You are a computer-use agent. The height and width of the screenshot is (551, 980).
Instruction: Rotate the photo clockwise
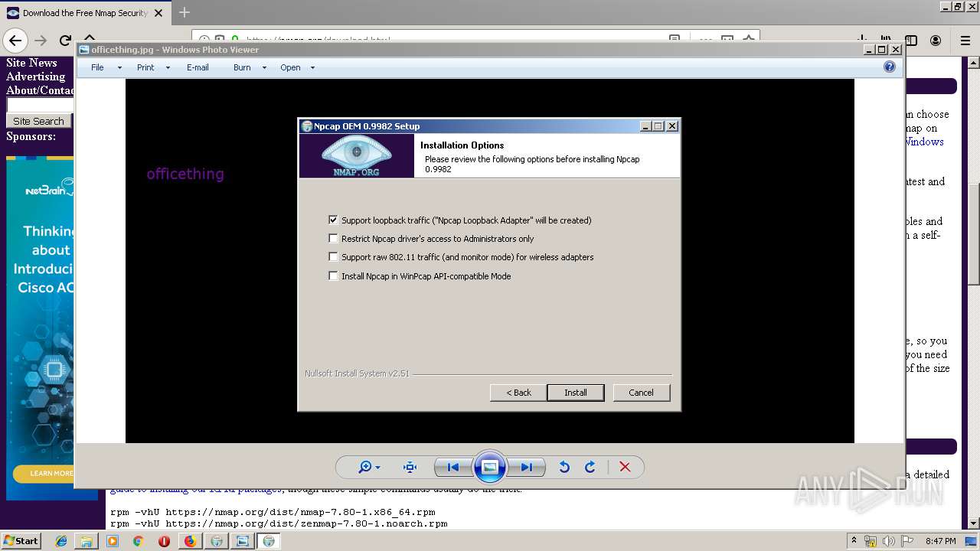tap(590, 468)
